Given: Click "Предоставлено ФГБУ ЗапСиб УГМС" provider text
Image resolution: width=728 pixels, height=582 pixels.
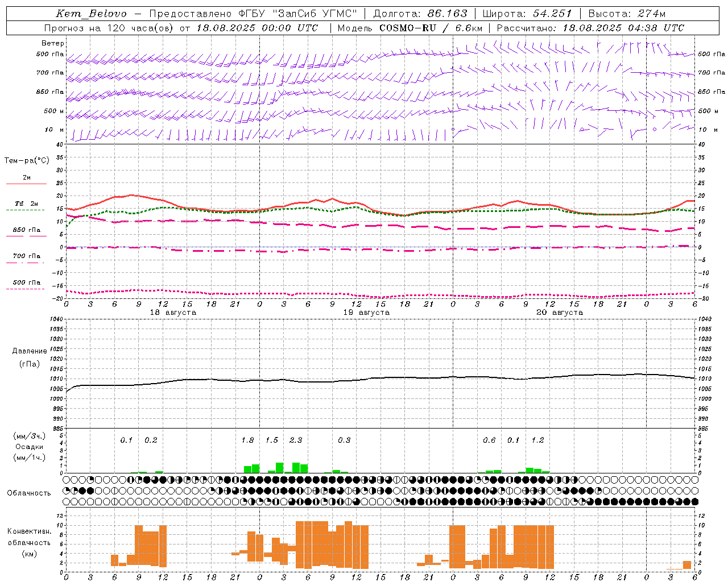Looking at the screenshot, I should coord(254,14).
